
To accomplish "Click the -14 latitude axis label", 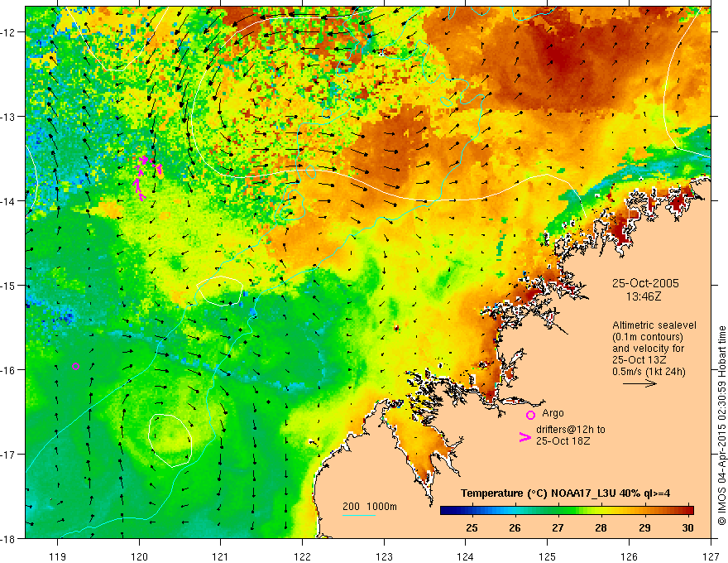I will (7, 201).
